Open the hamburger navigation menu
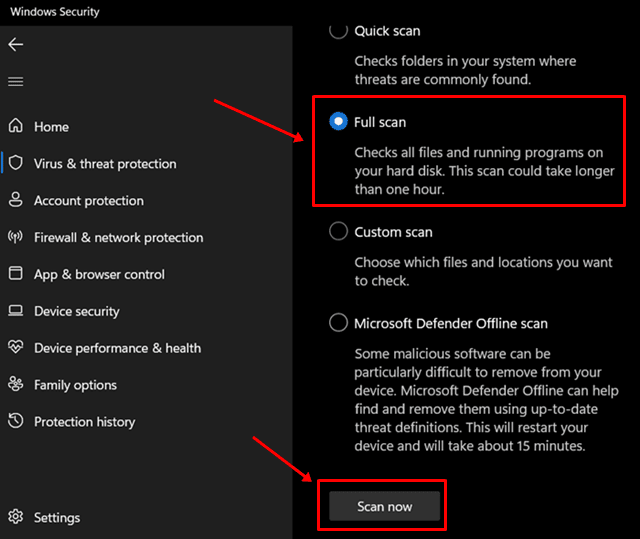This screenshot has height=539, width=640. coord(15,82)
